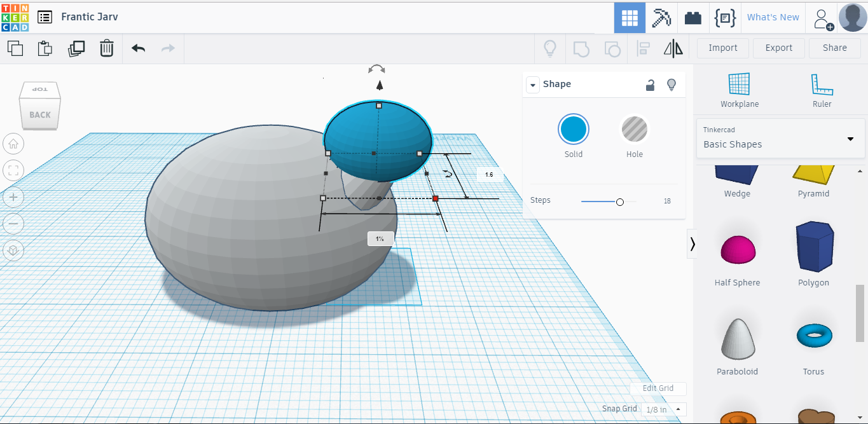Click the Frantic Jarv design name
Image resolution: width=868 pixels, height=424 pixels.
pos(90,17)
